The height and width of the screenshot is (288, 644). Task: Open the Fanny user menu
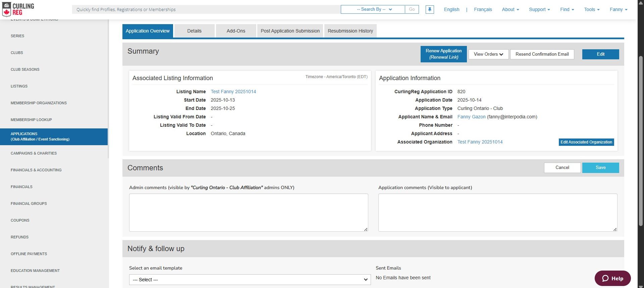tap(618, 9)
